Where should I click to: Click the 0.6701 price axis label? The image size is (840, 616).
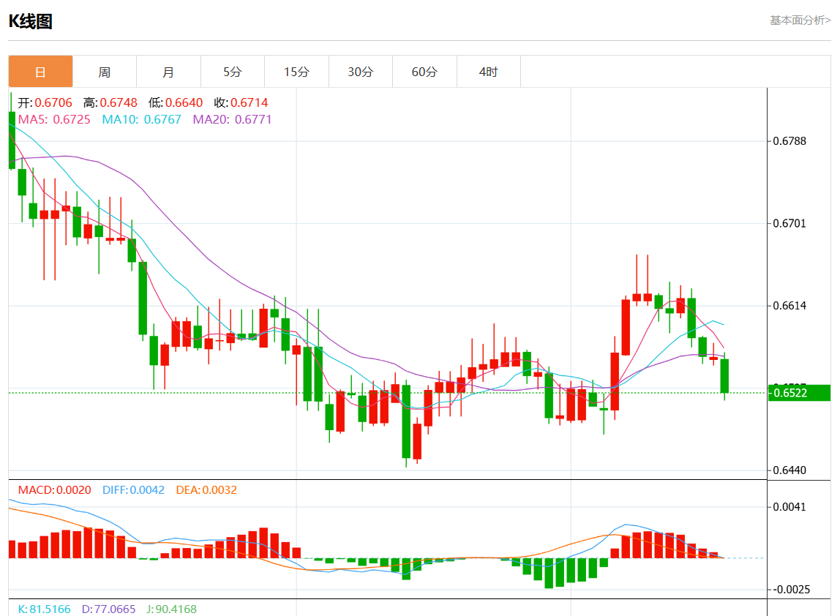pos(790,223)
